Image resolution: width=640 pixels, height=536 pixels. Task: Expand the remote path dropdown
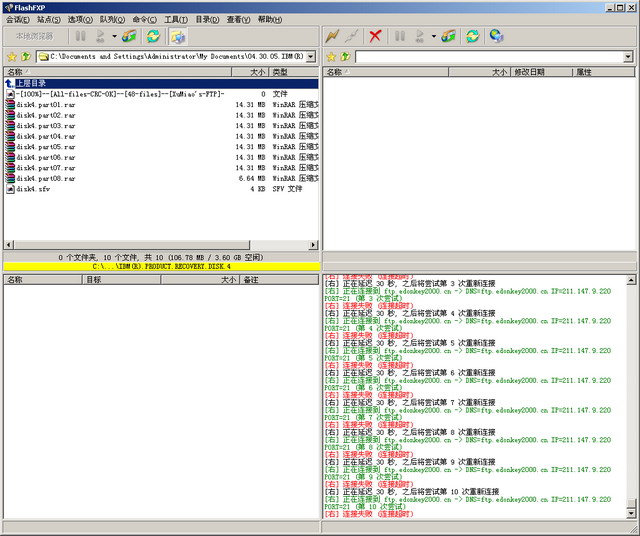(628, 57)
